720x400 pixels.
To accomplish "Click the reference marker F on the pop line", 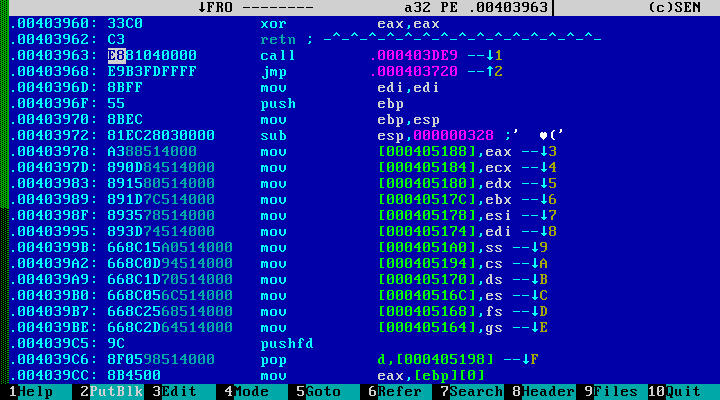I will 536,359.
